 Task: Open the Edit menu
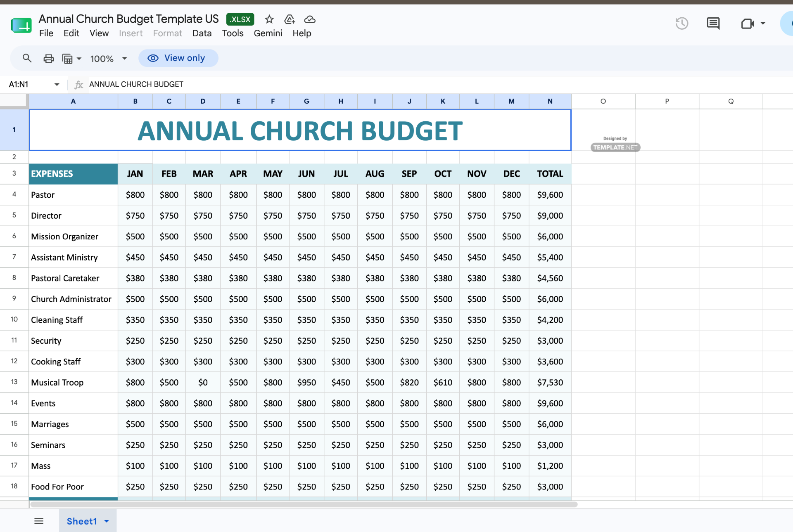coord(71,33)
